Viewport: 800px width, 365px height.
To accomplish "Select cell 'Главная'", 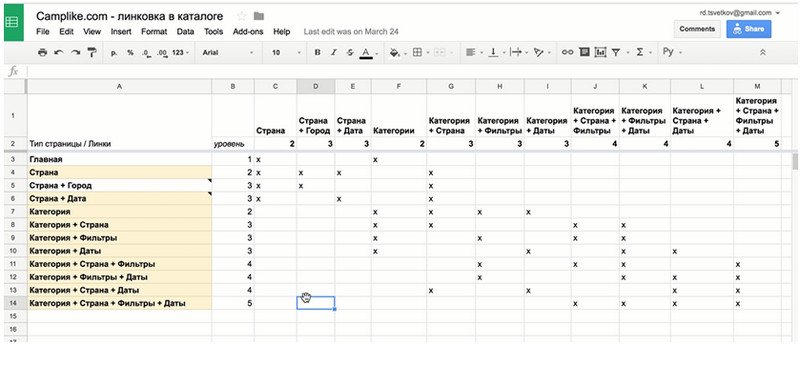I will pyautogui.click(x=119, y=160).
